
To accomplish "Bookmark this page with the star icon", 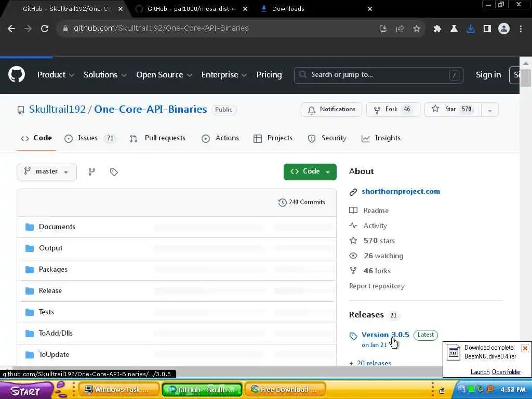I will click(417, 29).
